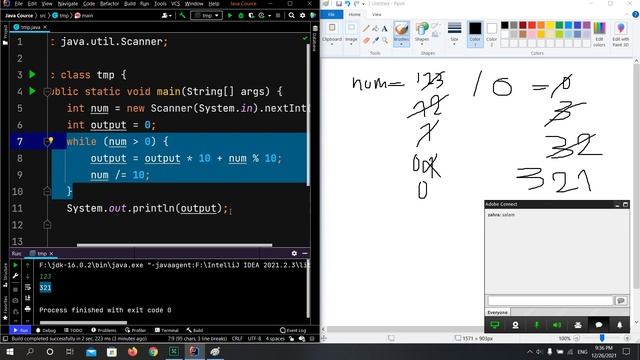Open the VCS menu in IntelliJ

coord(176,4)
